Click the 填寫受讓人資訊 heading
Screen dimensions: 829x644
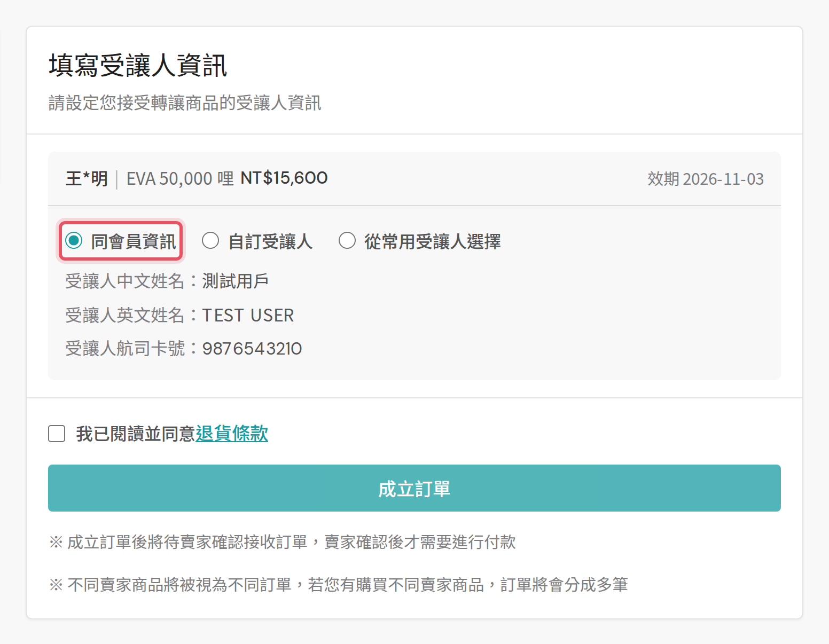[x=138, y=66]
